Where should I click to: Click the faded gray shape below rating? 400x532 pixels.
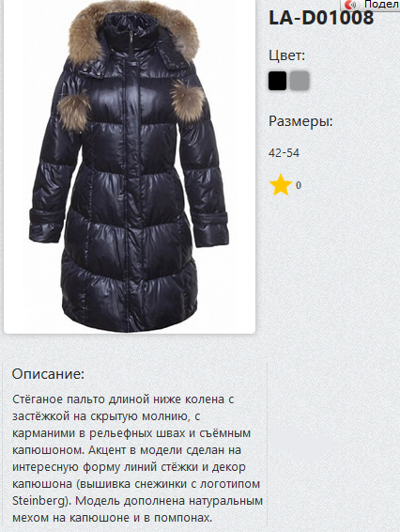301,445
